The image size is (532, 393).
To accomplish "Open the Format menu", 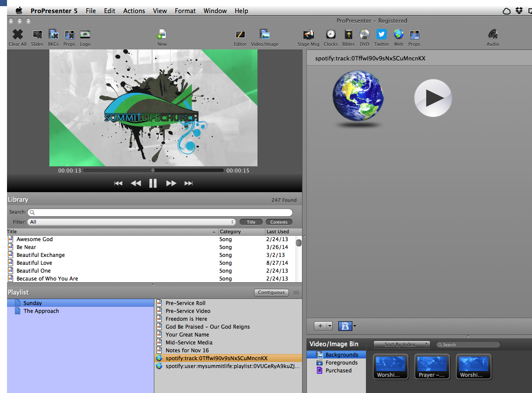I will (x=185, y=11).
